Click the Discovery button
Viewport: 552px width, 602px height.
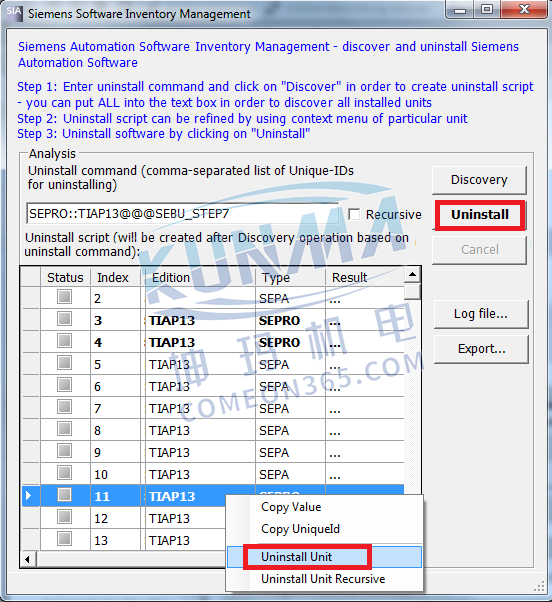[x=479, y=180]
